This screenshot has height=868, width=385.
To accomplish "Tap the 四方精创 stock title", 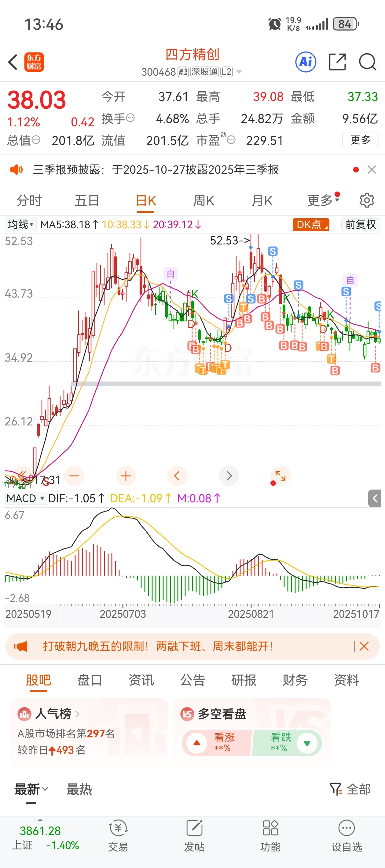I will [x=192, y=54].
